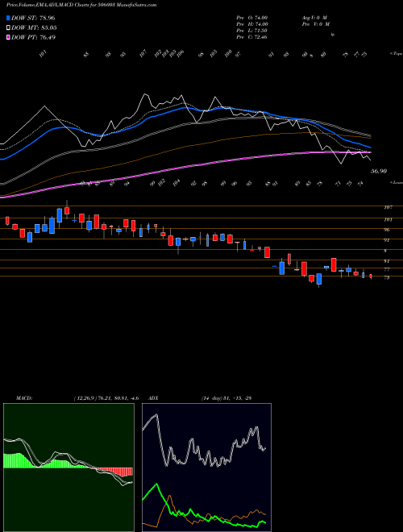
Task: Click the 91 price axis label on the right
Action: (387, 240)
